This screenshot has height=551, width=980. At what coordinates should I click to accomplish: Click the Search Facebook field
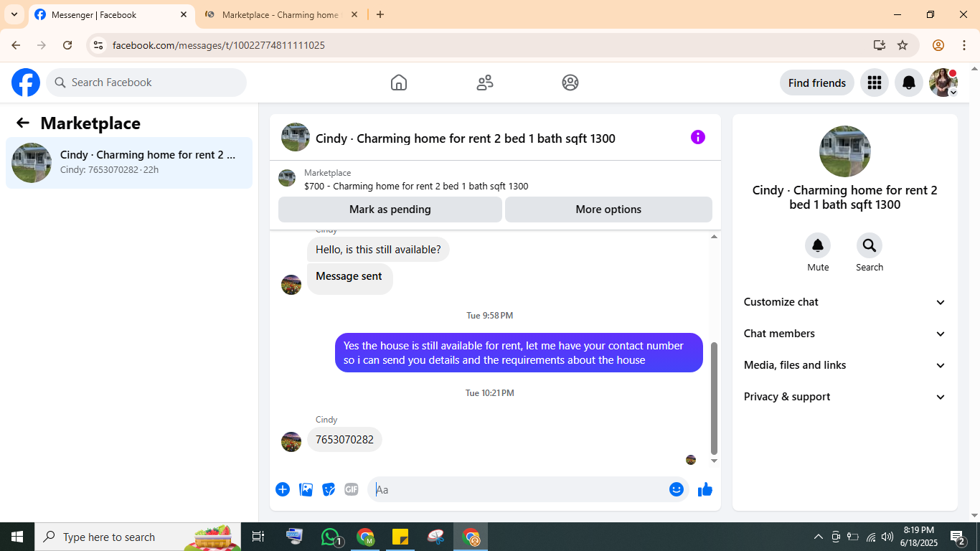click(x=146, y=83)
